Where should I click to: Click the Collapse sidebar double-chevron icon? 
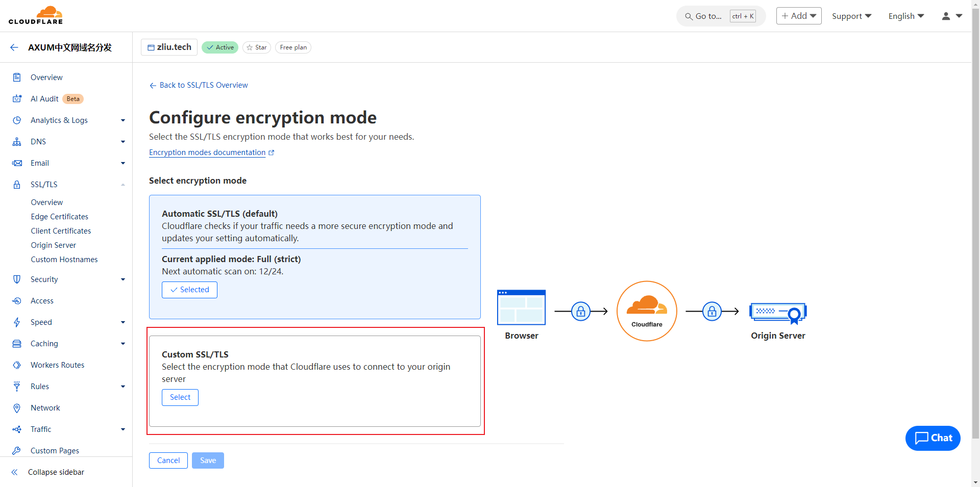(15, 472)
